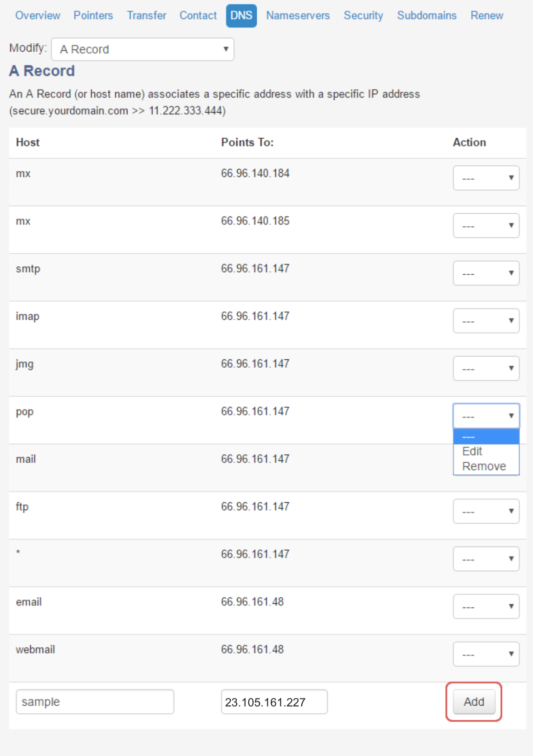Choose Edit in the pop action menu
Screen dimensions: 533x756
point(472,451)
